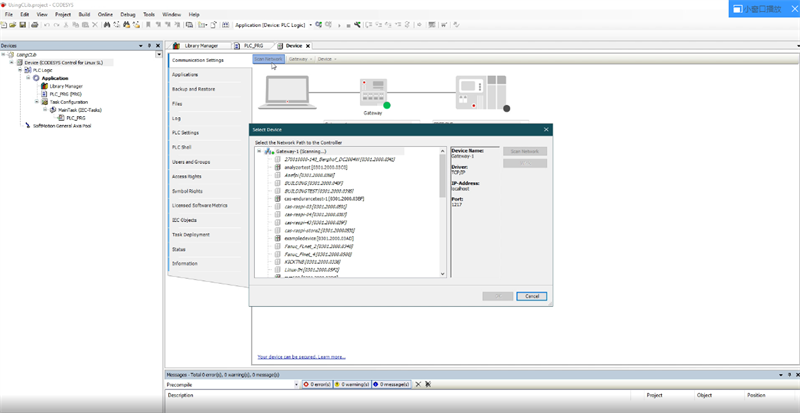Select analyzertest device in the list
The image size is (800, 413).
tap(316, 167)
